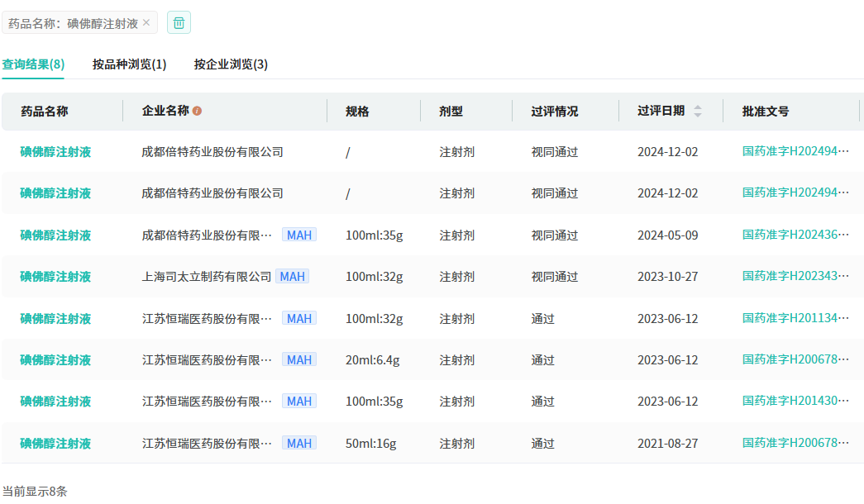Open the 按企业浏览(3) tab
This screenshot has height=504, width=864.
pyautogui.click(x=231, y=64)
